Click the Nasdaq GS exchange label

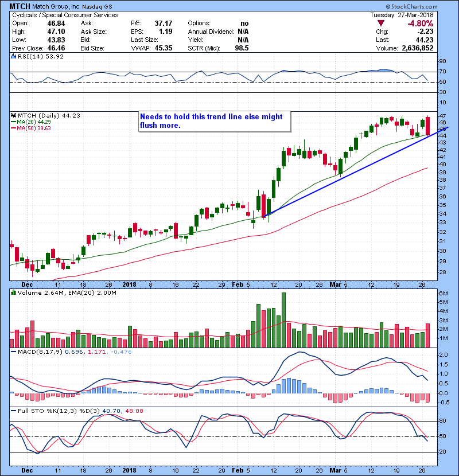tap(97, 7)
